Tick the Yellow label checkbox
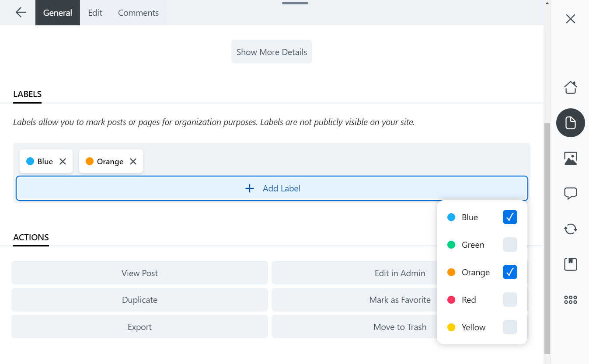This screenshot has width=589, height=364. click(509, 327)
